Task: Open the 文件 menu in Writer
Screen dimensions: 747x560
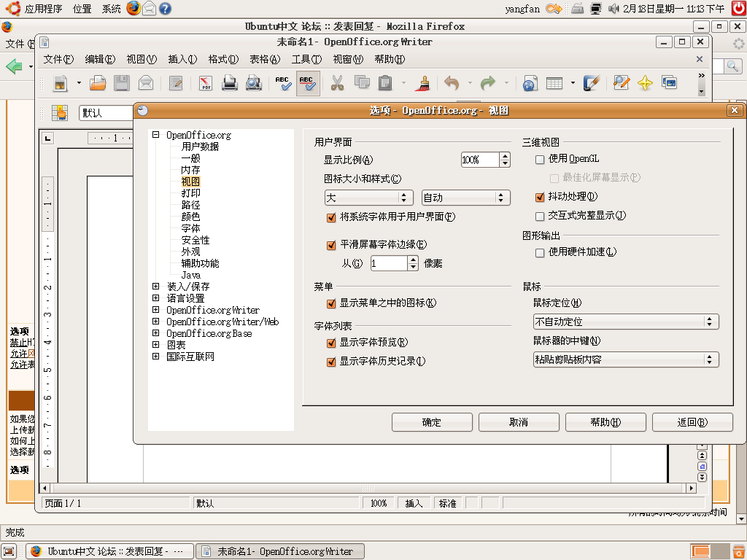Action: 58,59
